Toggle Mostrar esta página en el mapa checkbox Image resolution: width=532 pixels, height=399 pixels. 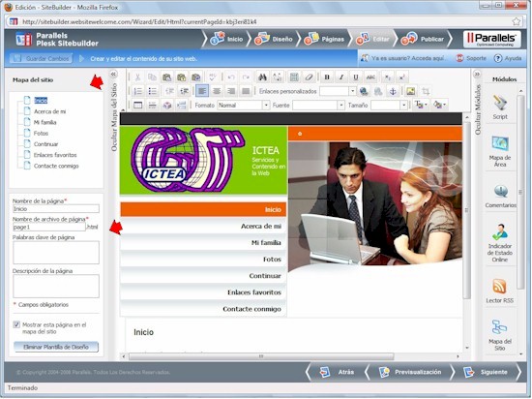[x=16, y=324]
